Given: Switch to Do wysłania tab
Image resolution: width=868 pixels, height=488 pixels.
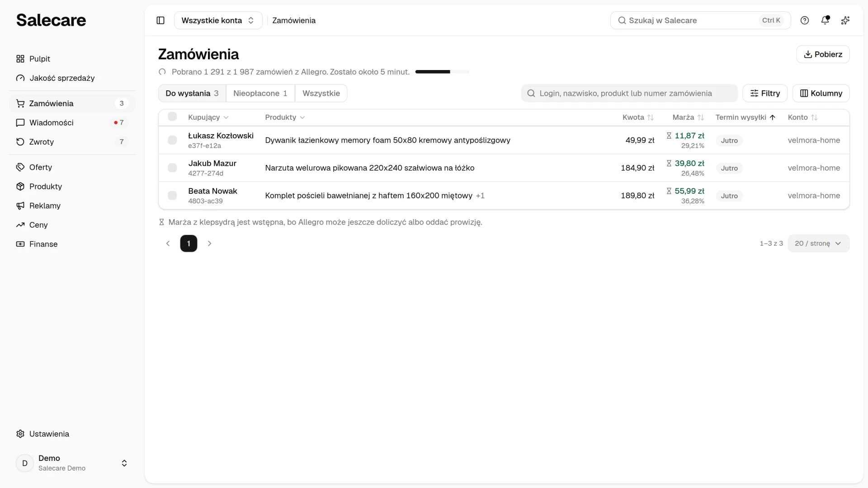Looking at the screenshot, I should point(192,94).
